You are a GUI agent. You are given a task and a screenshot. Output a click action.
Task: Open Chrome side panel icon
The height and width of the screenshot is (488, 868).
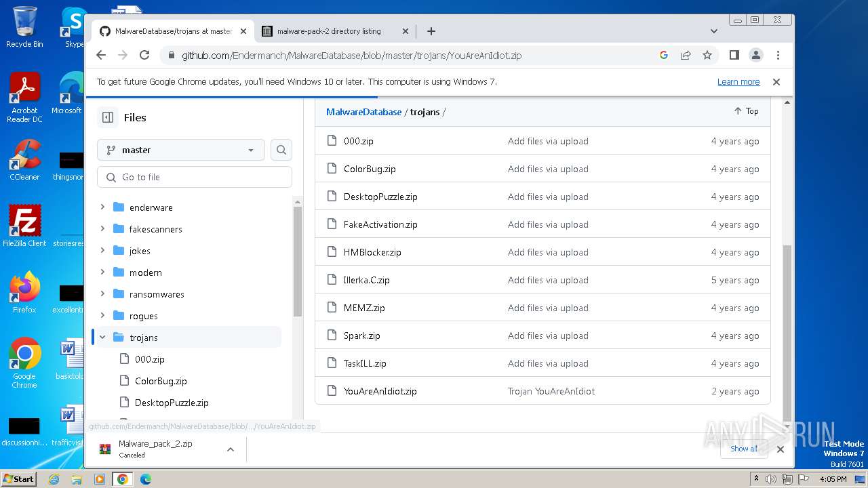click(734, 55)
